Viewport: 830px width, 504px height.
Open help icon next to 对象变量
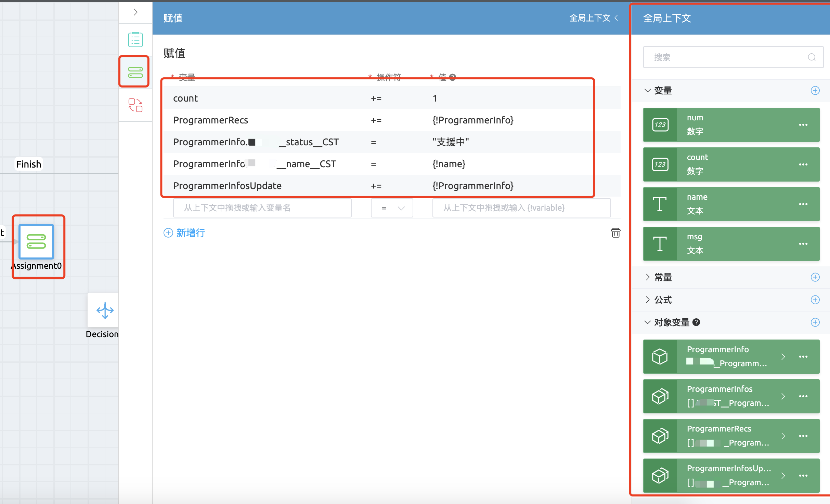point(696,322)
